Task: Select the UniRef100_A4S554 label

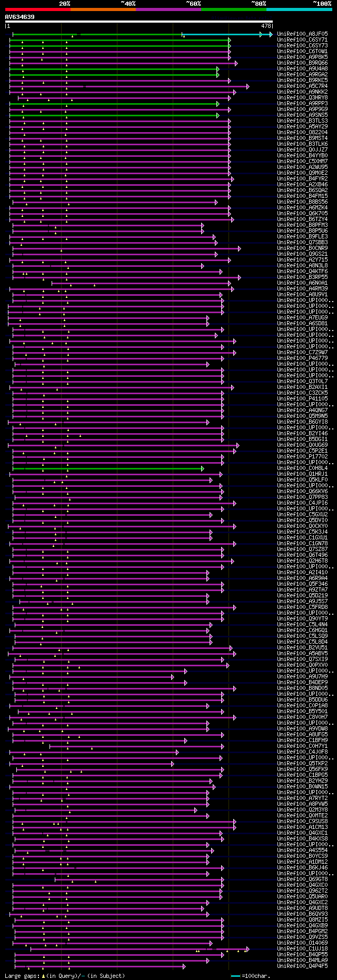Action: point(302,850)
